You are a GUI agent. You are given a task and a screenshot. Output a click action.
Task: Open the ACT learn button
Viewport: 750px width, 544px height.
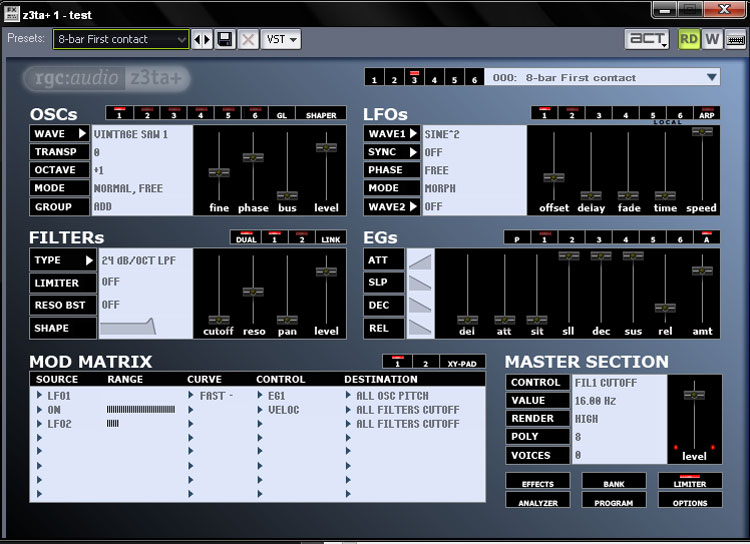coord(647,39)
